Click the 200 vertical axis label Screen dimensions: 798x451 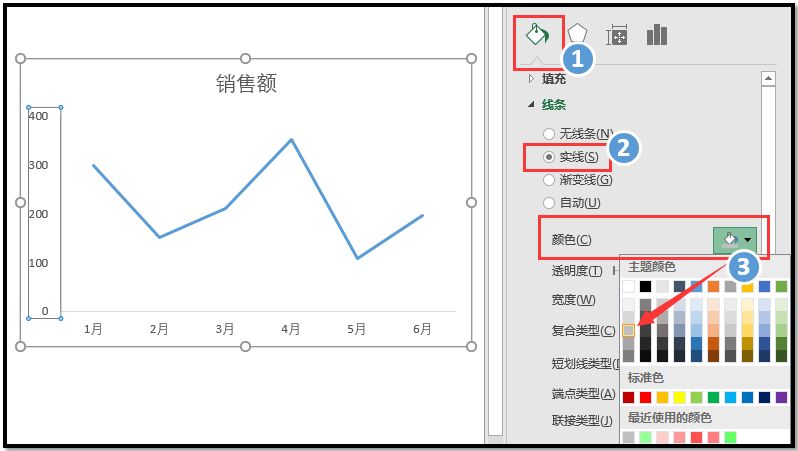[x=38, y=214]
